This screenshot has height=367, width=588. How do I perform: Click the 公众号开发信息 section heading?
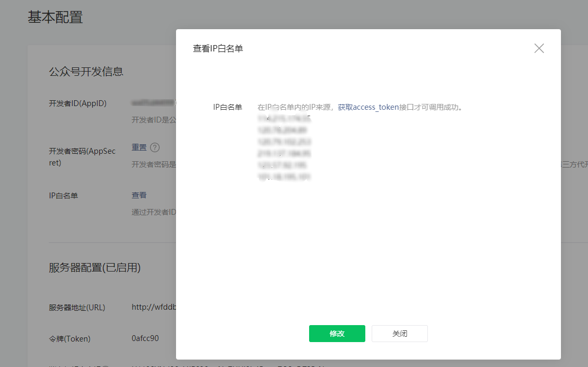point(86,72)
